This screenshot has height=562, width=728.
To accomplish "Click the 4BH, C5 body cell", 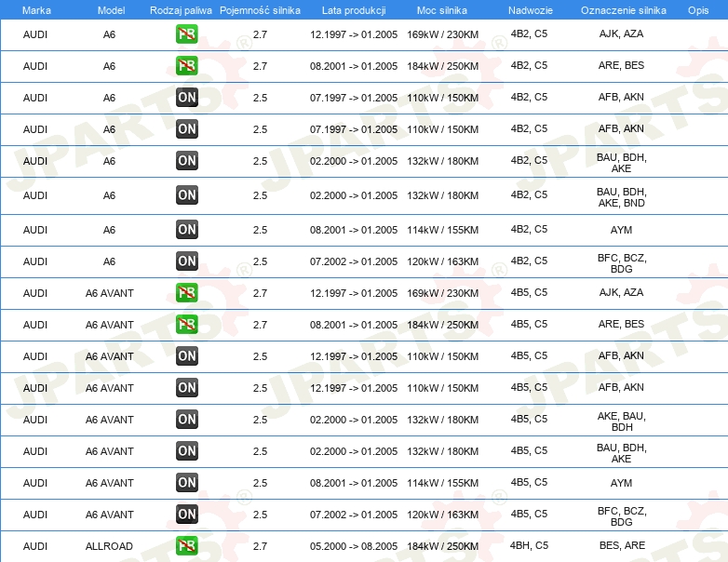I will point(530,545).
